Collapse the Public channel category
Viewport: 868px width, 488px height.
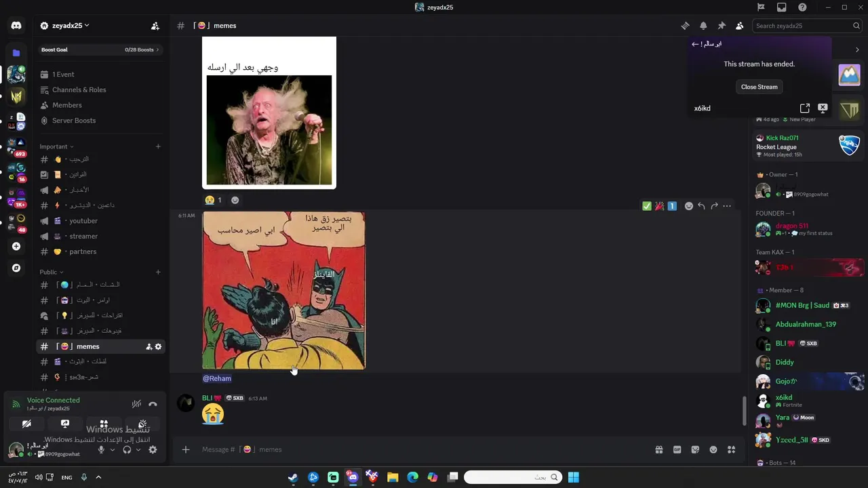tap(52, 272)
